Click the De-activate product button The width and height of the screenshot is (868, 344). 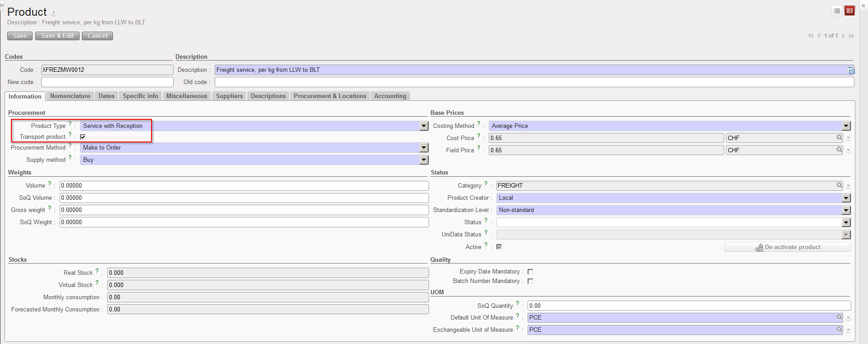click(788, 247)
